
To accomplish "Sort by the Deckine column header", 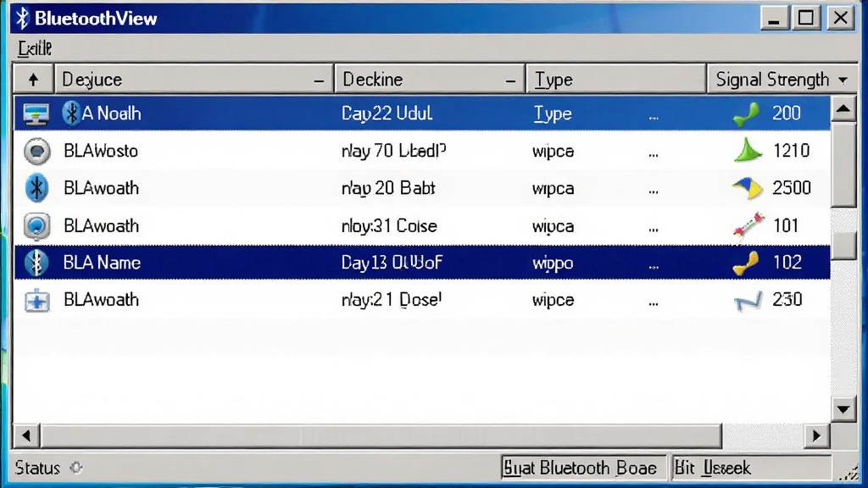I will pyautogui.click(x=430, y=80).
